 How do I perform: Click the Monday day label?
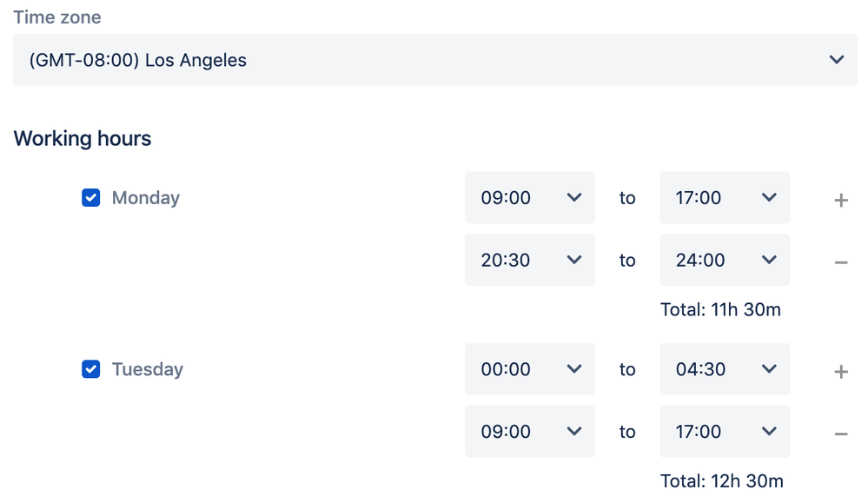(x=146, y=198)
